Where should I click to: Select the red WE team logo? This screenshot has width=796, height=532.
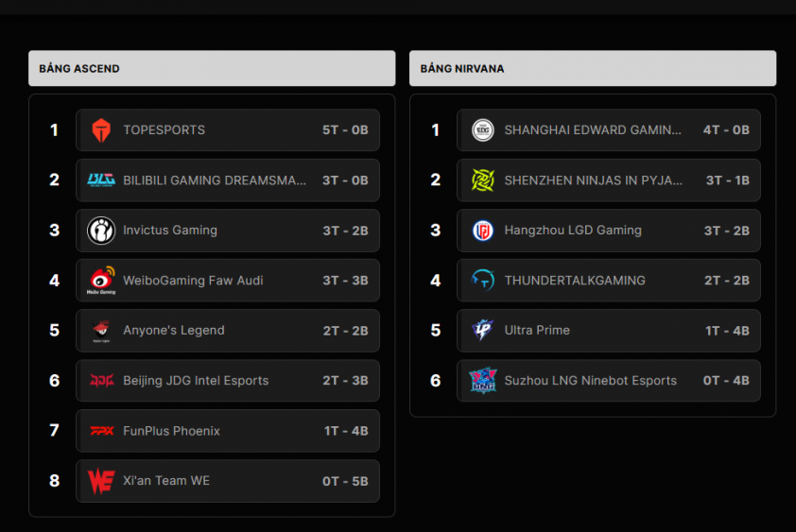(x=101, y=481)
